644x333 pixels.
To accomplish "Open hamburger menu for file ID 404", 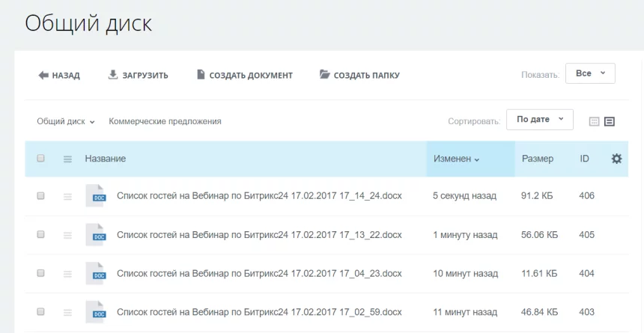I will (x=67, y=274).
